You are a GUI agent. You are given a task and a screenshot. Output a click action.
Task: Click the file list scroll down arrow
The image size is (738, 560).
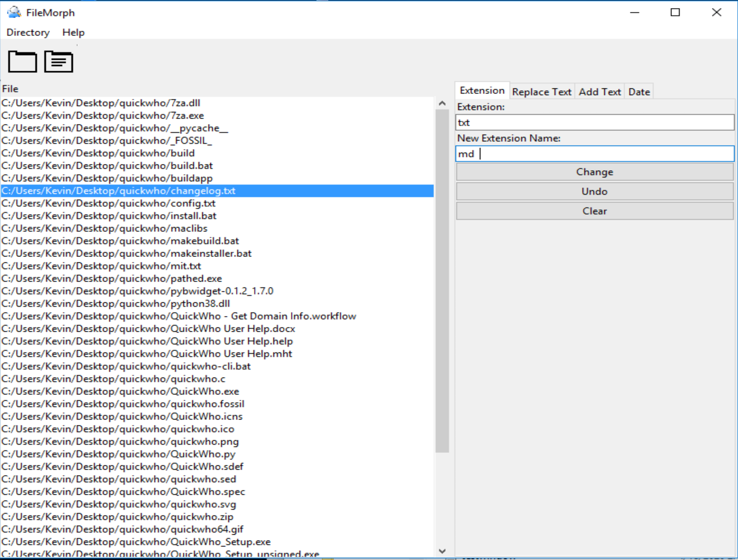tap(442, 551)
